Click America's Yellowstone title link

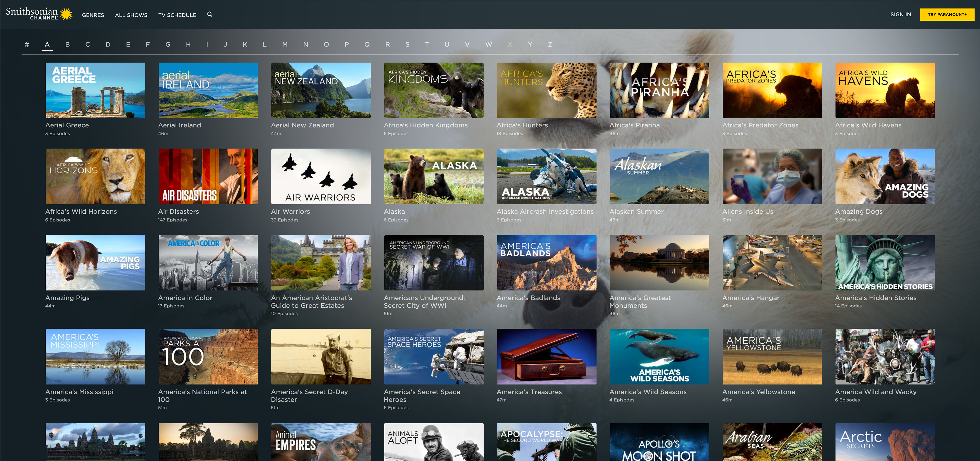click(758, 392)
